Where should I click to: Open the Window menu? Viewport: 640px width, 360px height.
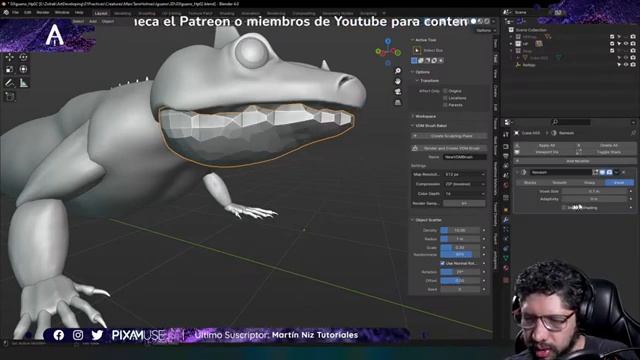pyautogui.click(x=62, y=13)
